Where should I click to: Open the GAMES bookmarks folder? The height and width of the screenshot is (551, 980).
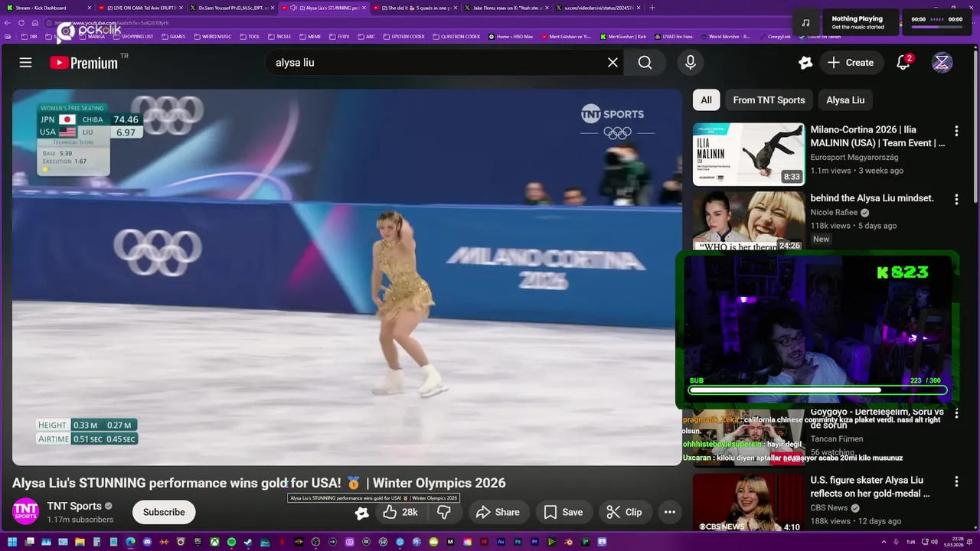(x=173, y=37)
